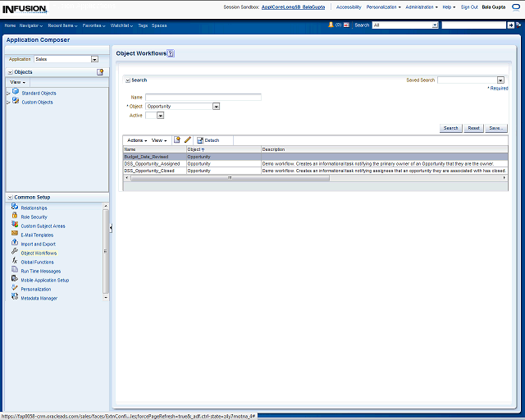
Task: Collapse the Common Setup panel
Action: click(x=10, y=198)
